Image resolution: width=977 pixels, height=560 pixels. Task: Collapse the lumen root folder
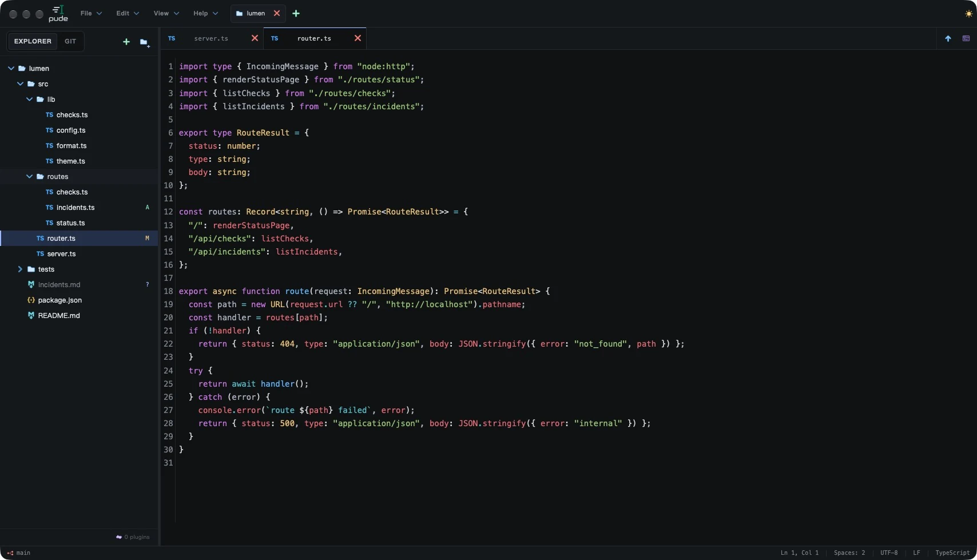(x=11, y=69)
